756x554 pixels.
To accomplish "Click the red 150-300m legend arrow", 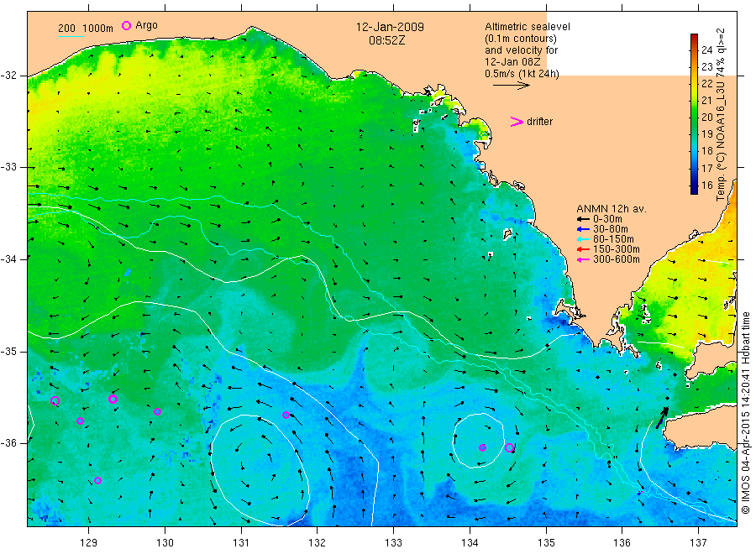I will tap(583, 249).
